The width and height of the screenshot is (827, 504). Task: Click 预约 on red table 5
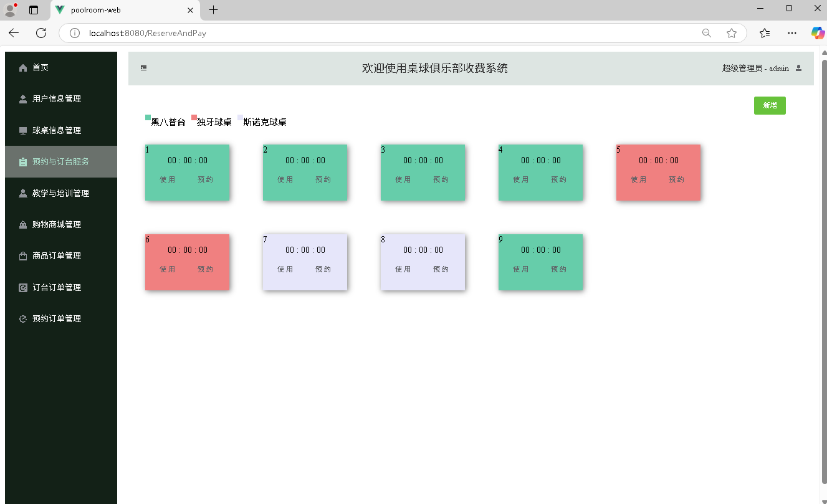tap(677, 179)
